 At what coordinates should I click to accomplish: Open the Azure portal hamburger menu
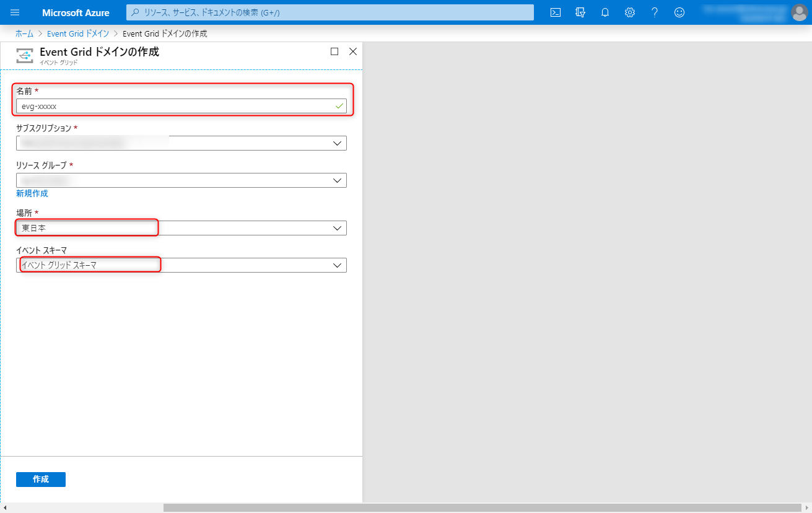(15, 12)
